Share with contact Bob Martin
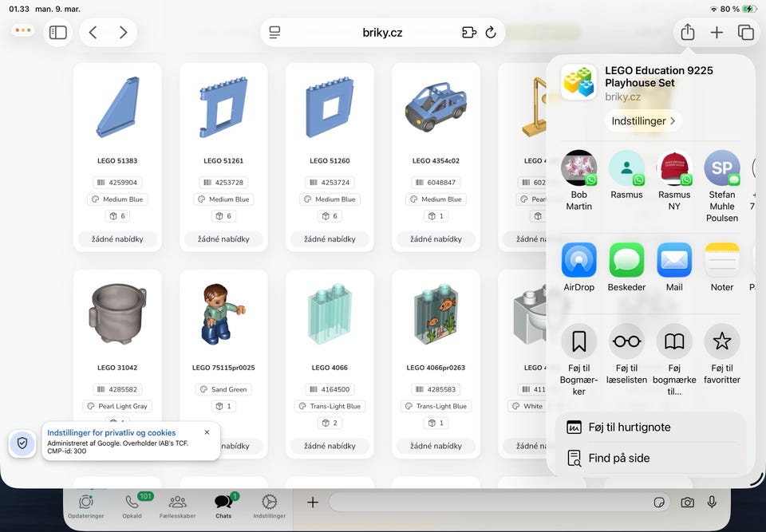Screen dimensions: 766x532 coord(579,179)
